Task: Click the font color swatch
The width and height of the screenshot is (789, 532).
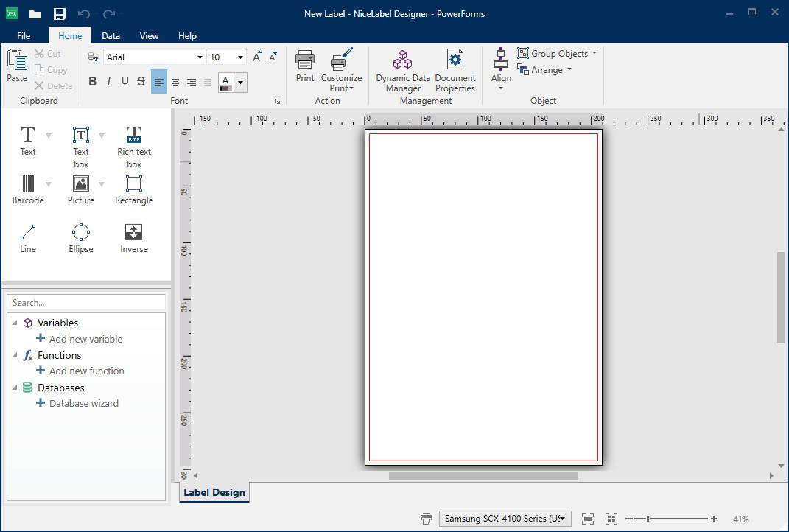Action: pyautogui.click(x=225, y=83)
